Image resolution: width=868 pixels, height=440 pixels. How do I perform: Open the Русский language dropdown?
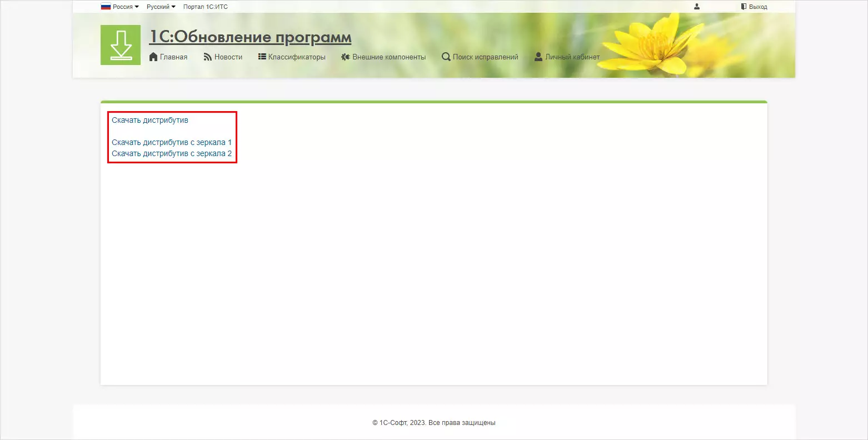(161, 7)
